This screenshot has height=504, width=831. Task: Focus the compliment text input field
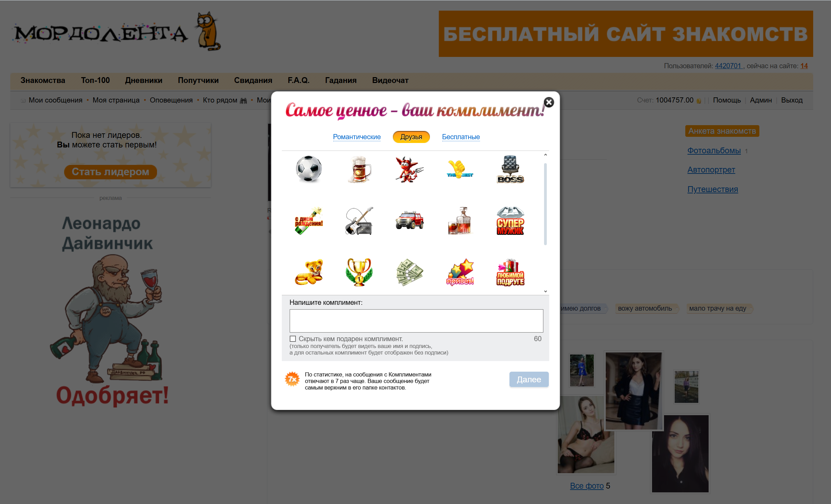tap(416, 321)
